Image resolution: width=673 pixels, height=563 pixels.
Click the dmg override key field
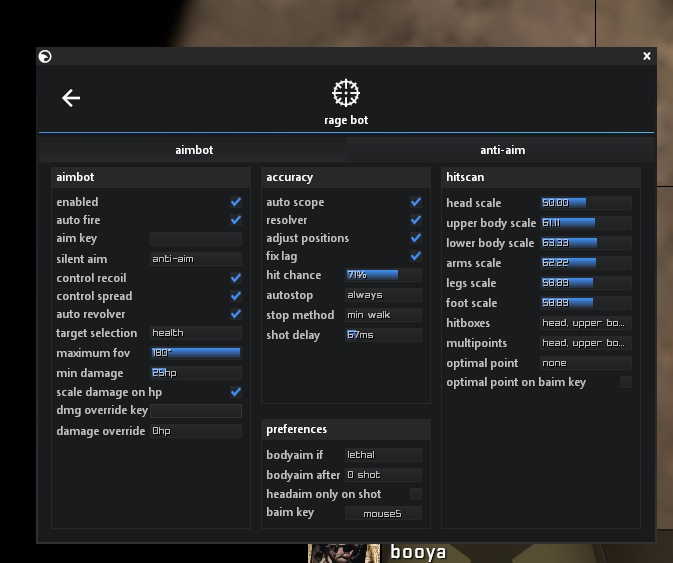click(x=195, y=411)
